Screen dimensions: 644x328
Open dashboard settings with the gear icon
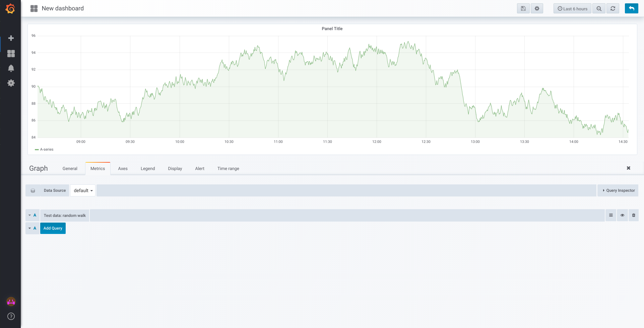pos(537,8)
